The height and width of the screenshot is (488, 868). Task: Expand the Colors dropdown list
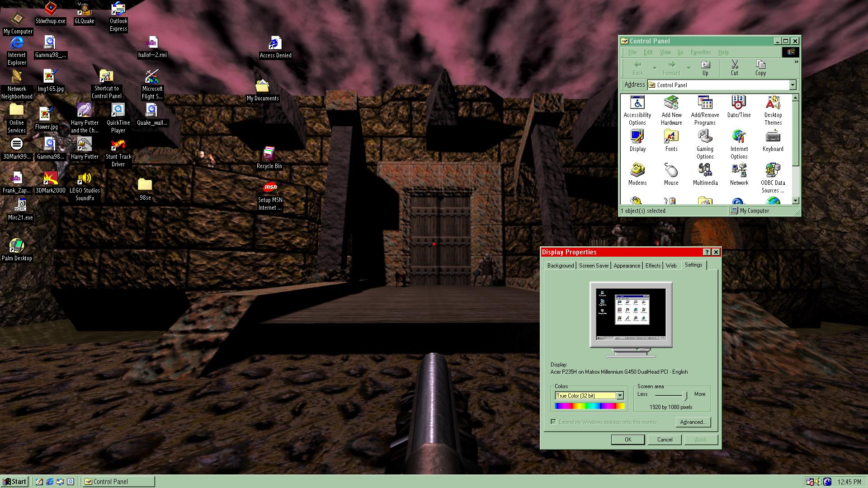[x=620, y=396]
